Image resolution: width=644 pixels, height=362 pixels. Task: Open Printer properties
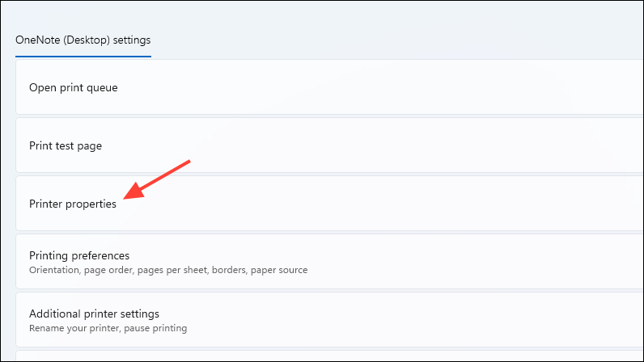(x=324, y=204)
